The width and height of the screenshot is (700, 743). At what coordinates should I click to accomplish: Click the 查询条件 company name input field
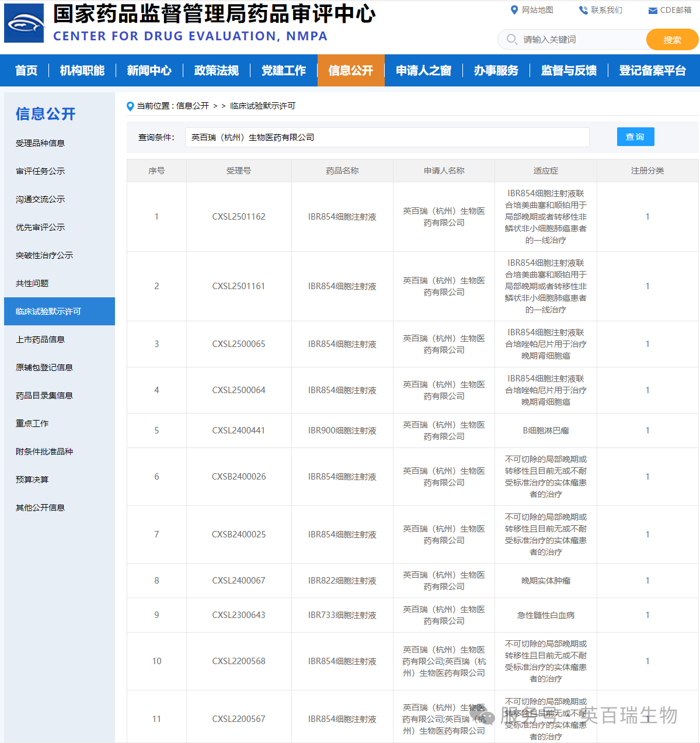click(x=386, y=137)
